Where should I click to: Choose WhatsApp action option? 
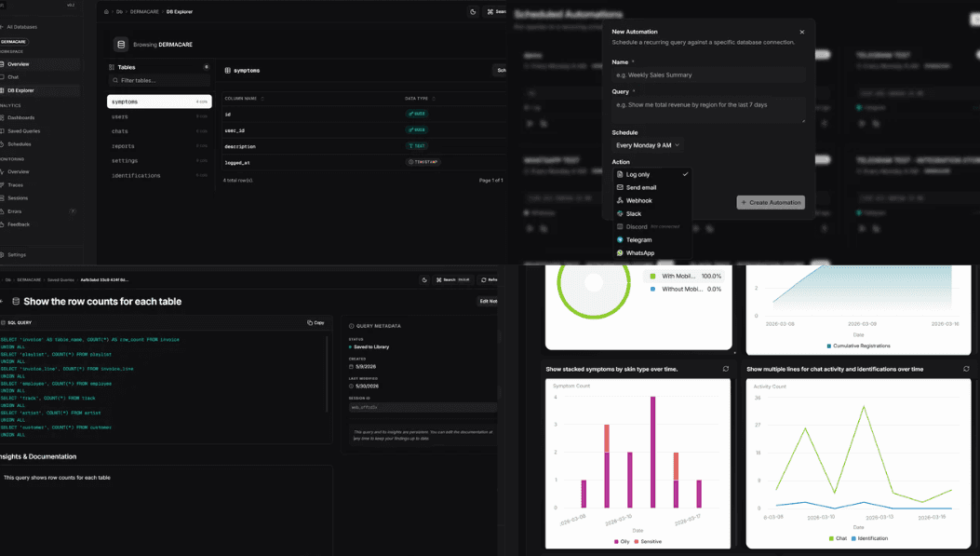coord(652,253)
